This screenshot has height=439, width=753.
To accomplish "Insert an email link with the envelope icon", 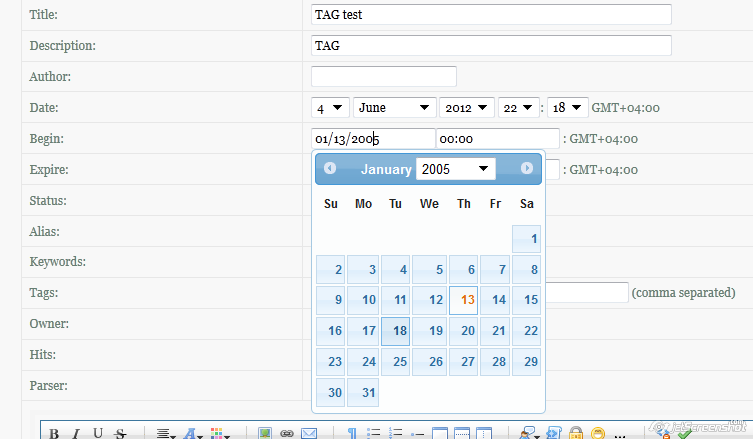I will coord(309,433).
